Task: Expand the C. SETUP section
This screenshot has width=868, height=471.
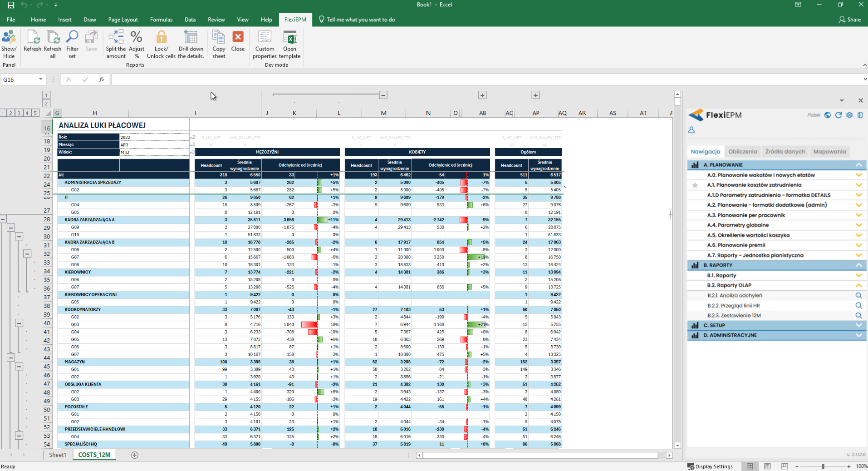Action: [858, 325]
